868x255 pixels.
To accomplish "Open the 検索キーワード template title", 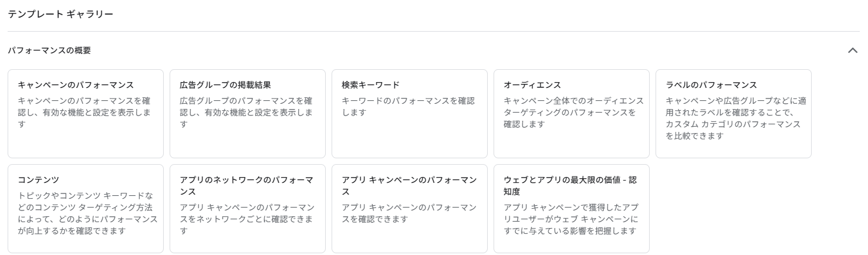I will 370,85.
